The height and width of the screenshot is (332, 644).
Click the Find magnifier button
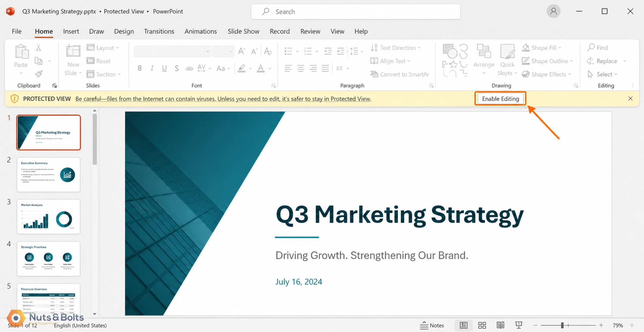tap(597, 48)
